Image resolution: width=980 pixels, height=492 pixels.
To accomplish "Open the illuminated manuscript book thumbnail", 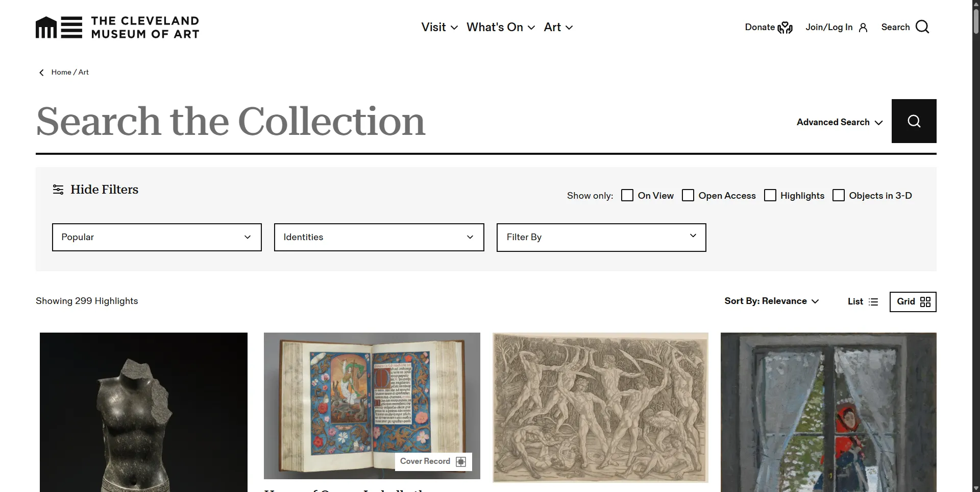I will 372,406.
